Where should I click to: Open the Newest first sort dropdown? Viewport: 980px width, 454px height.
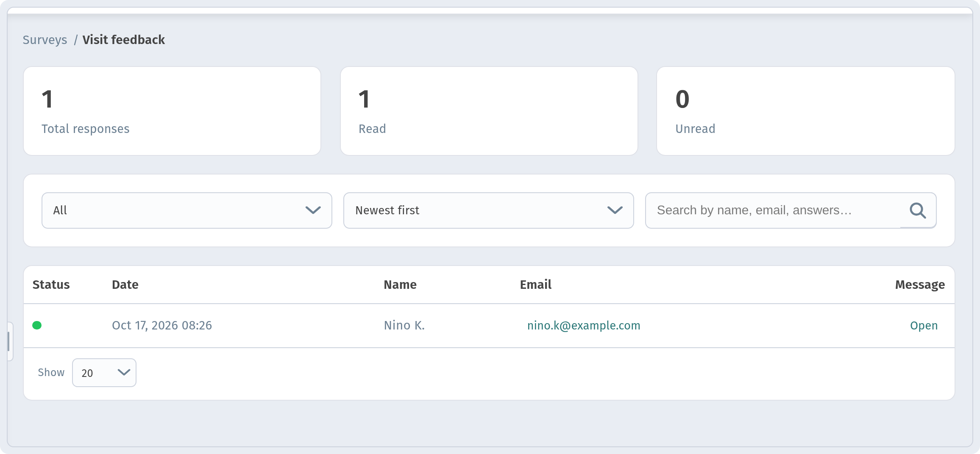(488, 210)
